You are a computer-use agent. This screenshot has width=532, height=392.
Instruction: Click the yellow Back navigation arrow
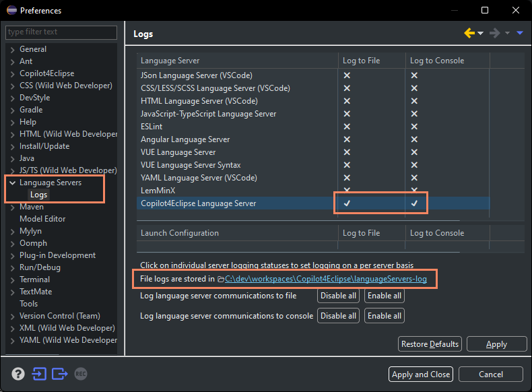click(x=469, y=33)
